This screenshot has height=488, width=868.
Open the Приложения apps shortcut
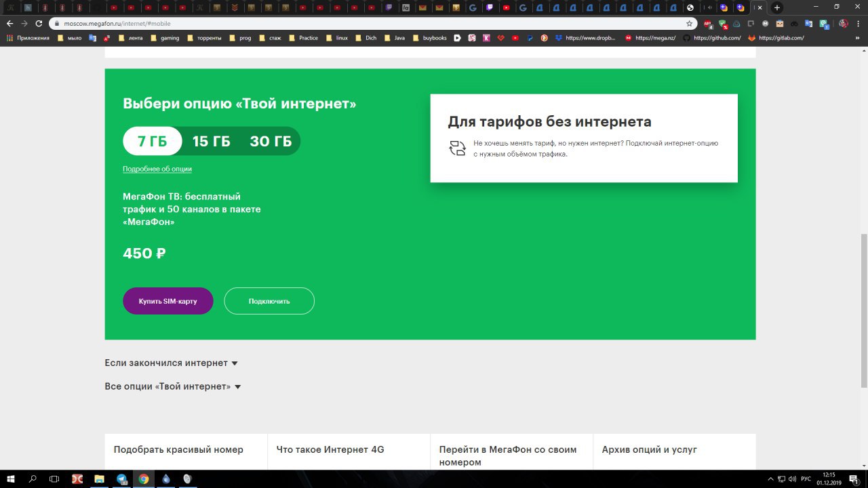click(x=28, y=38)
